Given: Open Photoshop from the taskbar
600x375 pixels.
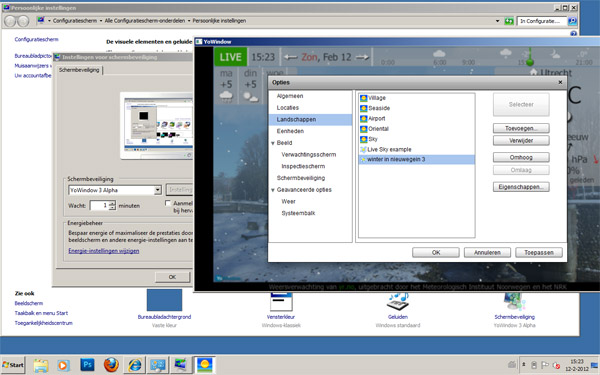Looking at the screenshot, I should [x=87, y=365].
